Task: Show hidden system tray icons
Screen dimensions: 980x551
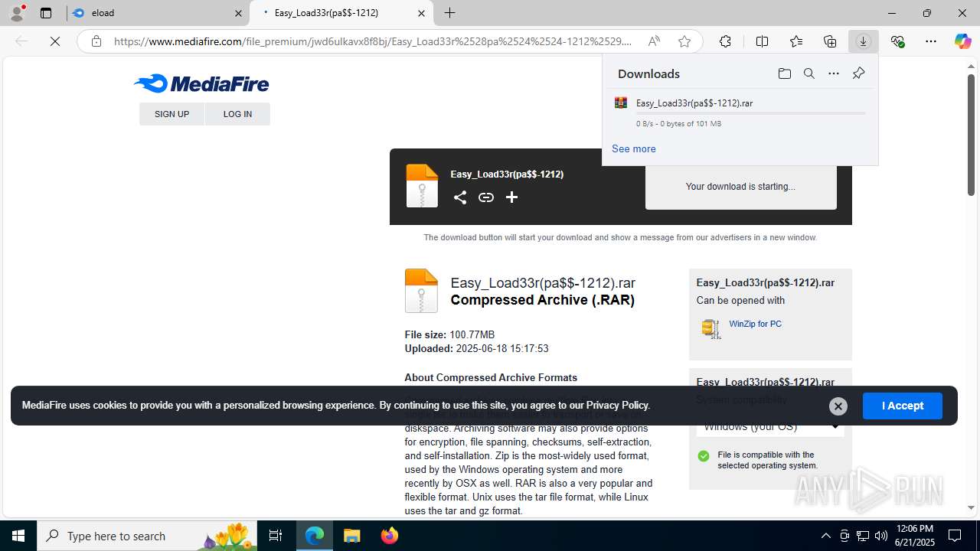Action: pos(825,536)
